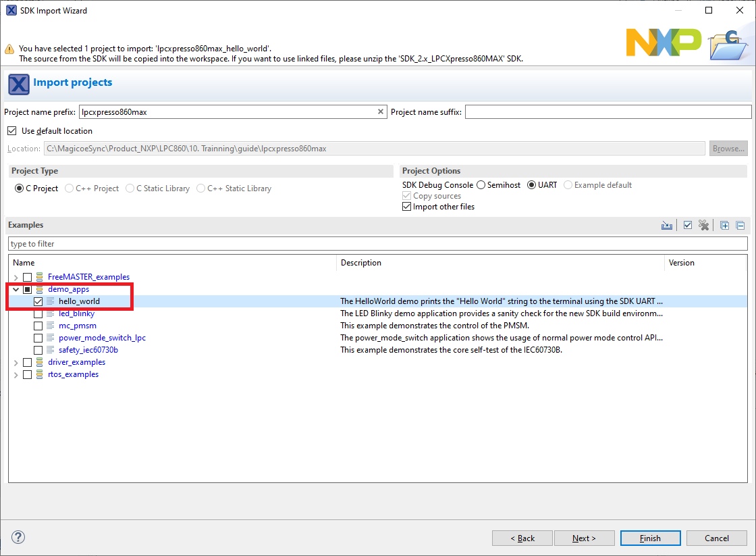Select the Semihost debug console option
The image size is (756, 556).
click(x=481, y=185)
